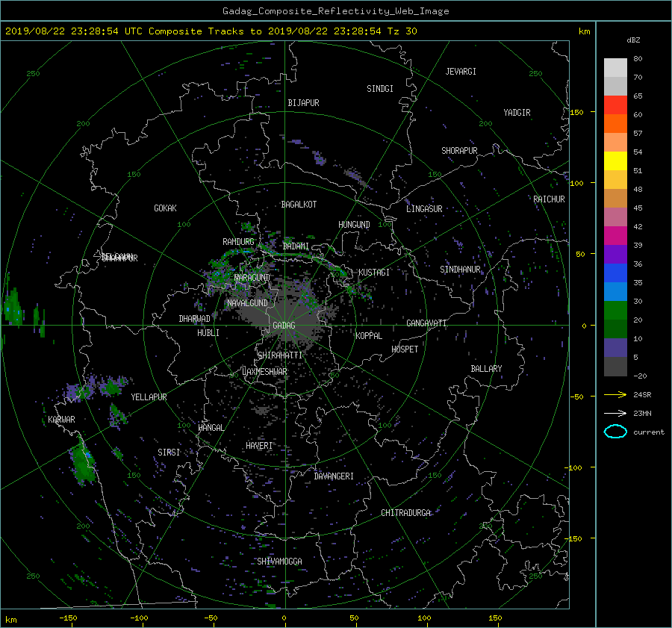The image size is (672, 628).
Task: Select the DHARWAD label
Action: [194, 319]
